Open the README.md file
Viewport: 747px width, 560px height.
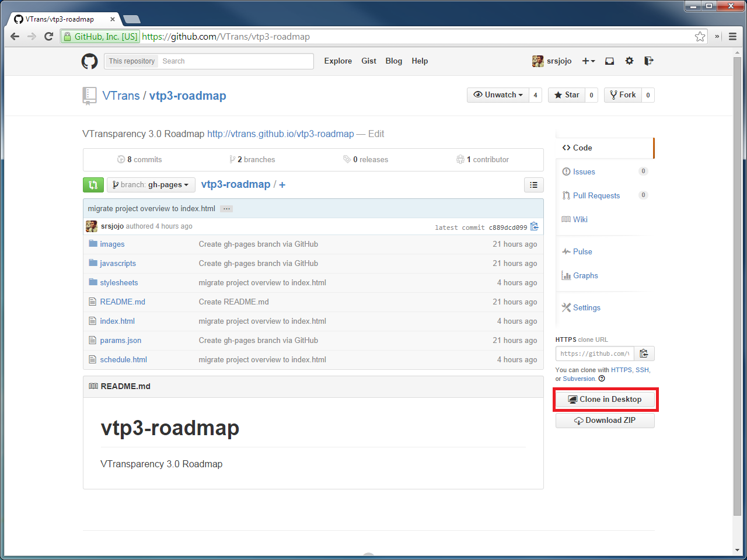pos(123,302)
